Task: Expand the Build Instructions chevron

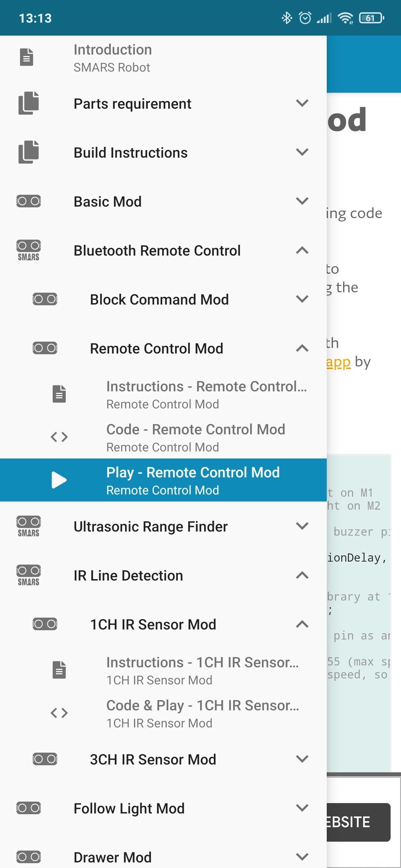Action: coord(302,152)
